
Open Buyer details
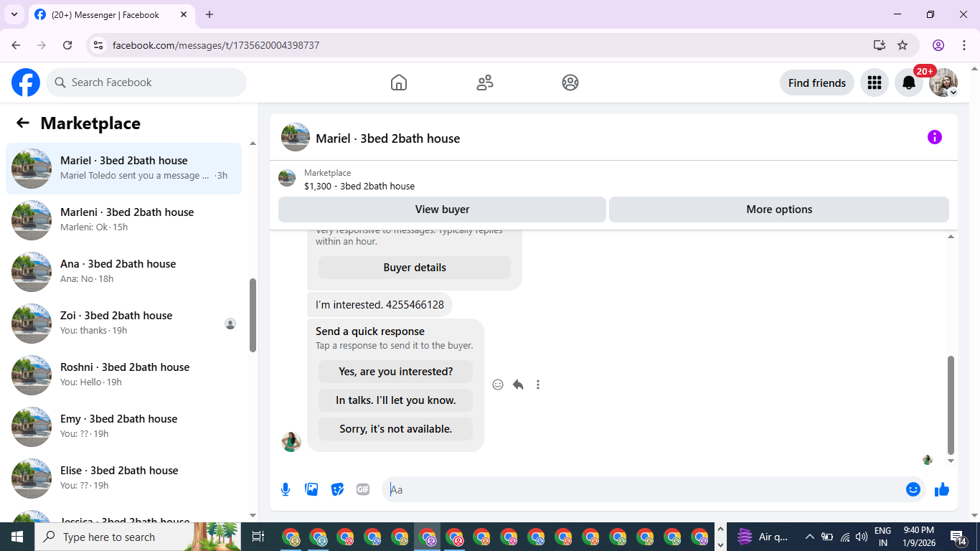[415, 268]
